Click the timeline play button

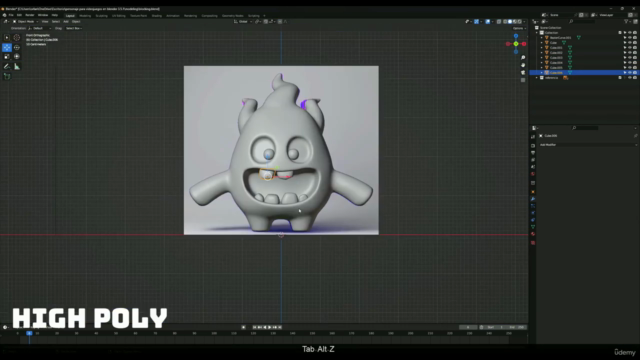point(269,327)
